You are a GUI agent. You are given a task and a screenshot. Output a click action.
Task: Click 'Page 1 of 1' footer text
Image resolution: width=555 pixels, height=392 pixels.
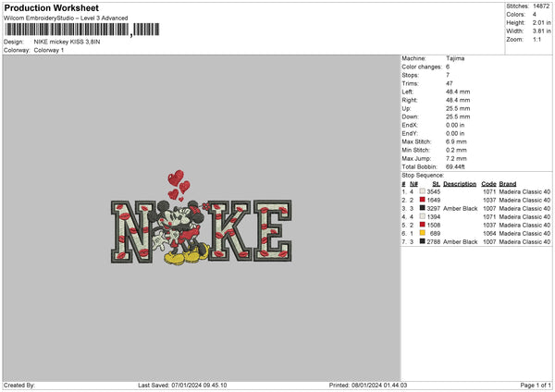[536, 386]
